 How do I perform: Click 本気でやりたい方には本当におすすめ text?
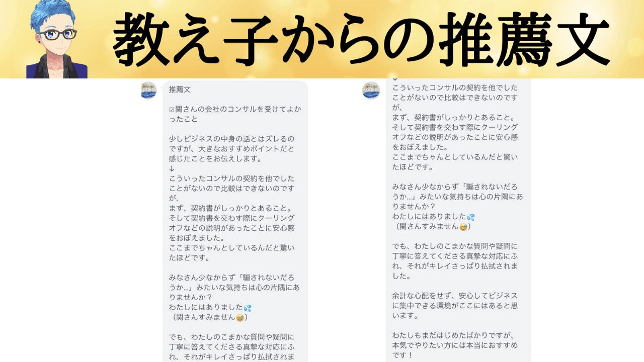pyautogui.click(x=455, y=346)
